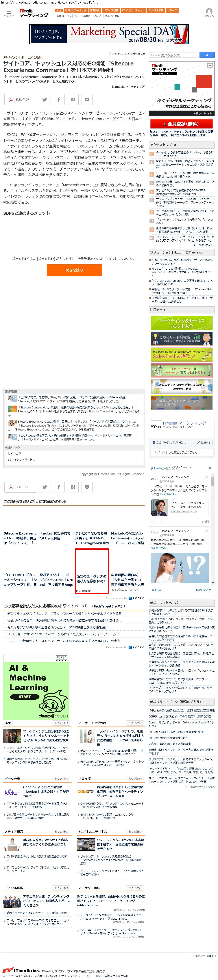Click もっと読む in the メディア運営 section
The width and height of the screenshot is (218, 980).
pos(61,832)
